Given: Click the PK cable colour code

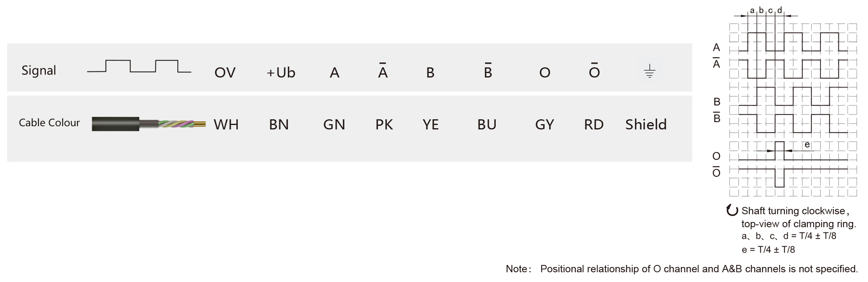Looking at the screenshot, I should (x=384, y=125).
